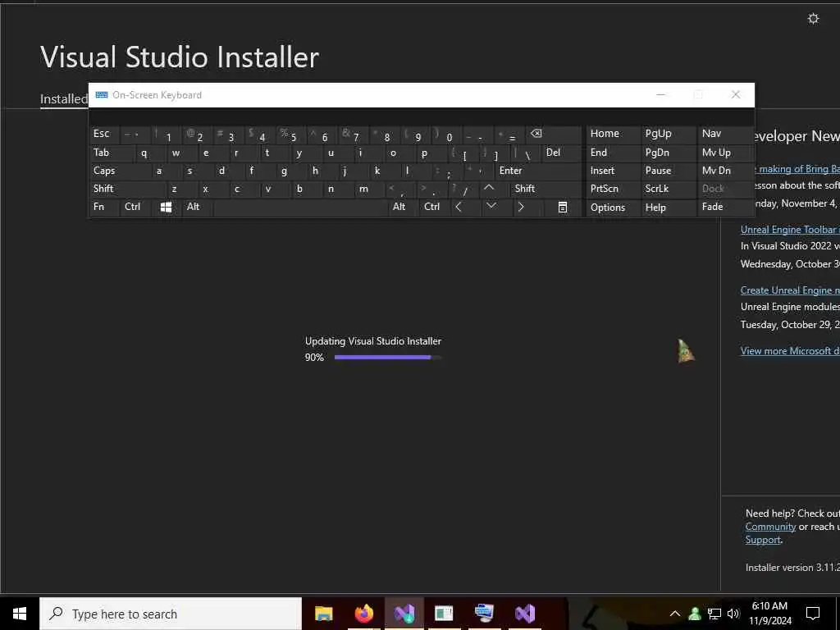840x630 pixels.
Task: Click the Del key on keyboard
Action: 561,153
